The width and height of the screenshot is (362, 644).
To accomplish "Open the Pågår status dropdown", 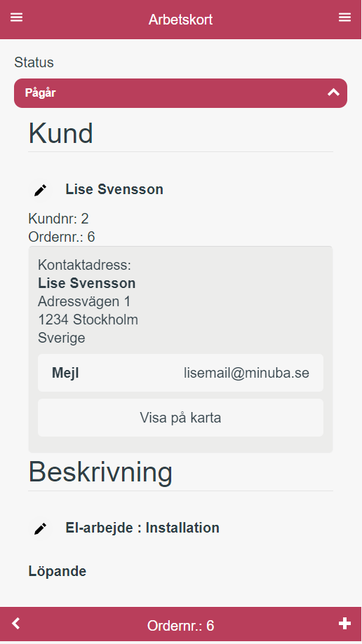I will pos(180,93).
